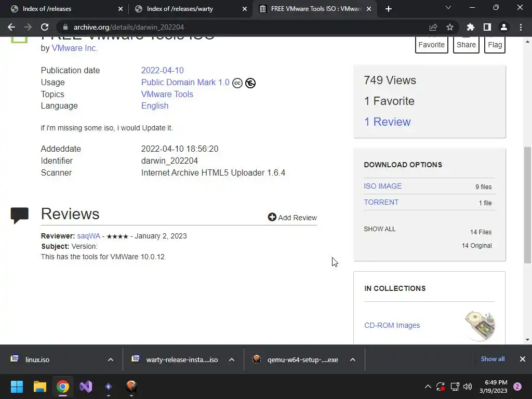Open reviewer saqWA's profile link
The width and height of the screenshot is (532, 399).
coord(88,236)
